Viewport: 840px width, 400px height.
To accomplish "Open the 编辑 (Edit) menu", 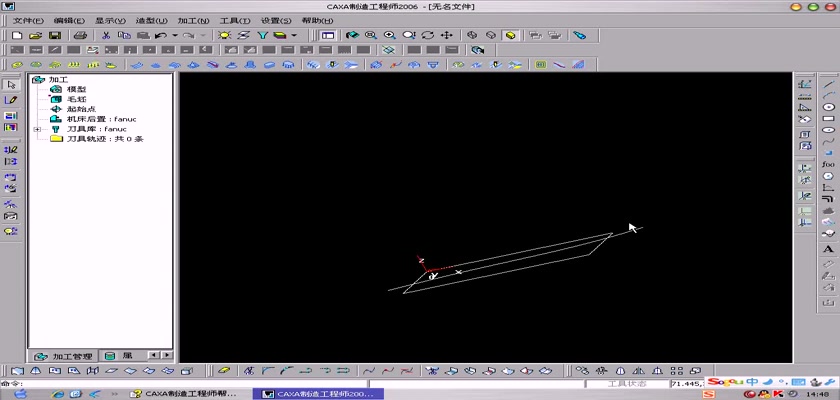I will (x=69, y=20).
